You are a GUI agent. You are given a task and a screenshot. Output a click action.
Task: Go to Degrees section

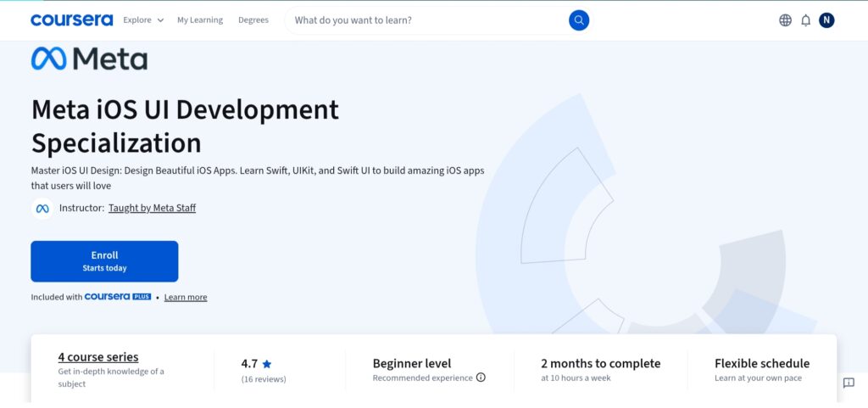point(253,20)
